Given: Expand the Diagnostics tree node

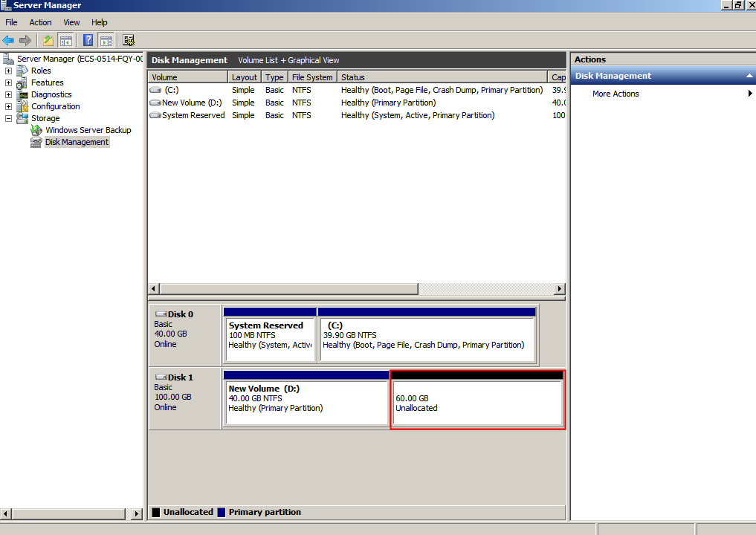Looking at the screenshot, I should point(8,94).
